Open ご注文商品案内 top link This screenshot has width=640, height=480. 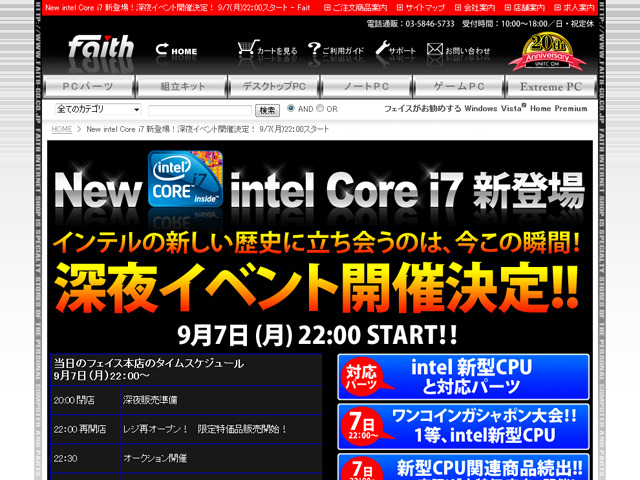pyautogui.click(x=356, y=7)
